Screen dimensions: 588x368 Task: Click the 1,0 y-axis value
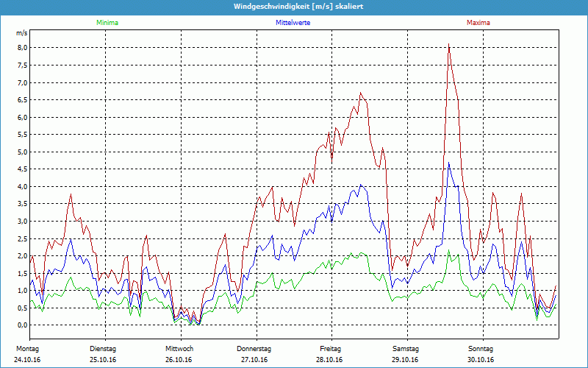pos(22,291)
